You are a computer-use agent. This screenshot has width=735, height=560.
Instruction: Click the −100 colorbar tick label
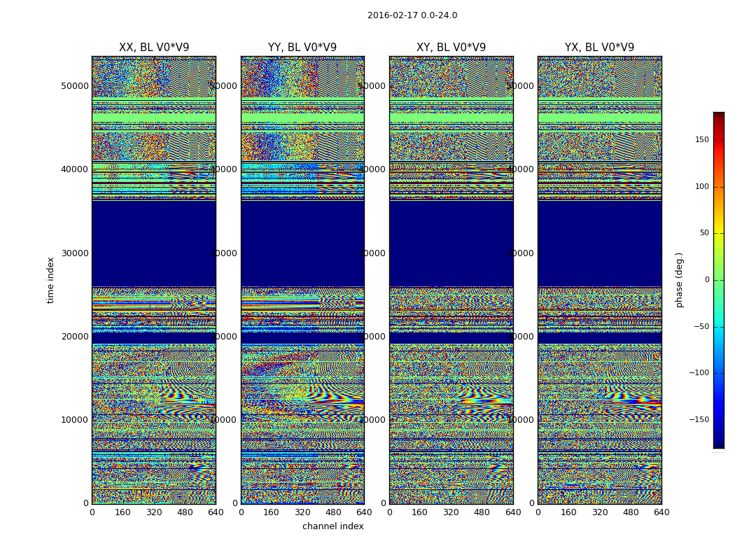click(699, 373)
